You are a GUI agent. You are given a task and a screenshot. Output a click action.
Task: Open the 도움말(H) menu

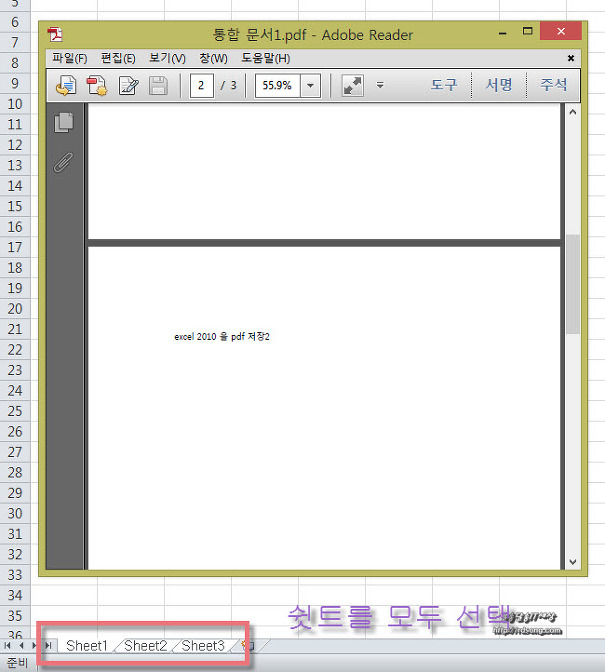265,58
